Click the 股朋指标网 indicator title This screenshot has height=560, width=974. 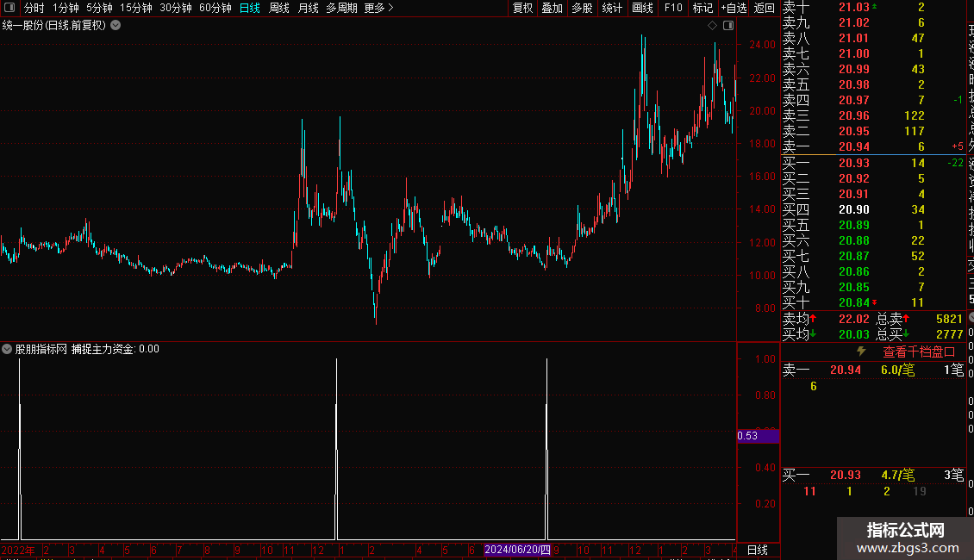coord(41,349)
